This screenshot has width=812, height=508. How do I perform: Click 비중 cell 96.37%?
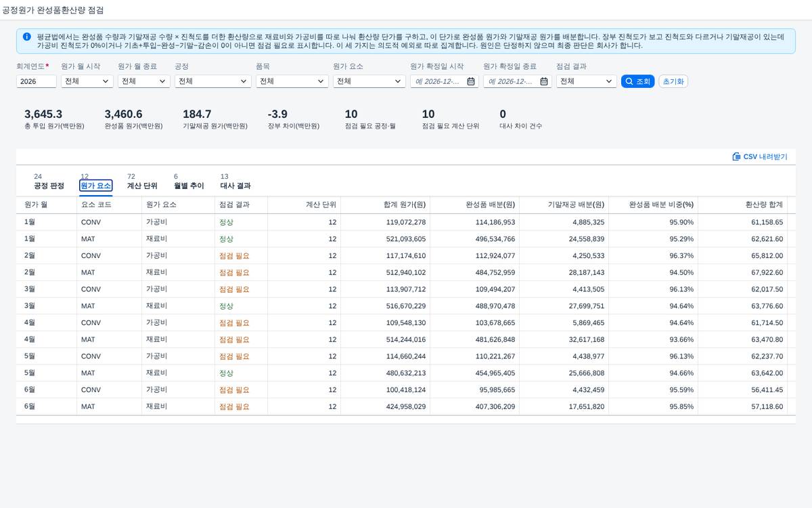click(681, 256)
